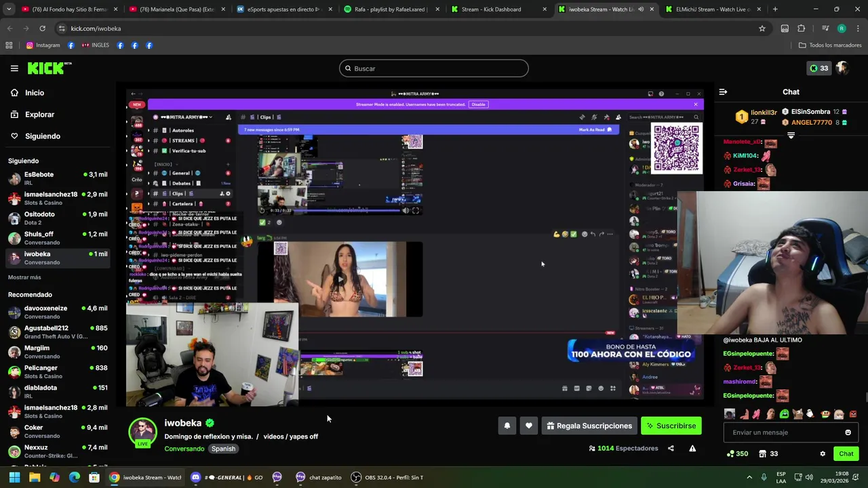Screen dimensions: 868x488
Task: Open Shuls_off channel
Action: tap(58, 238)
